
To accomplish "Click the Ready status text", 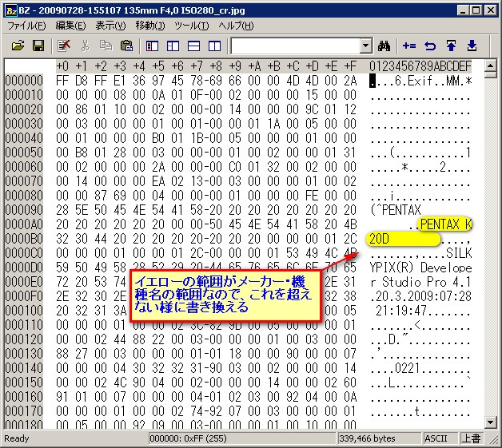I will tap(17, 438).
